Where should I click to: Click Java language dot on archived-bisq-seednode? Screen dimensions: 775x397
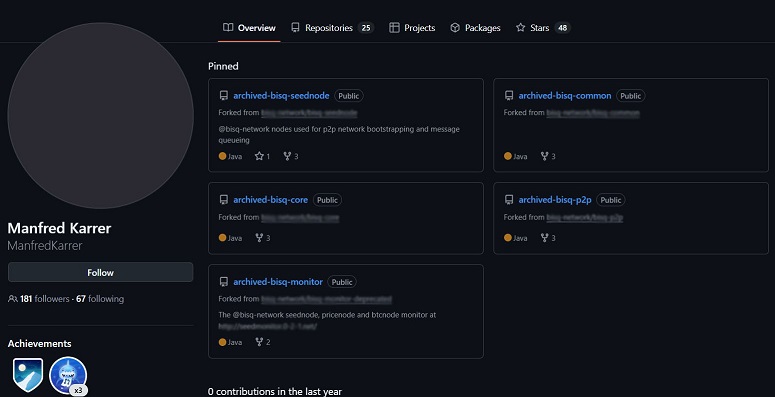pyautogui.click(x=222, y=156)
